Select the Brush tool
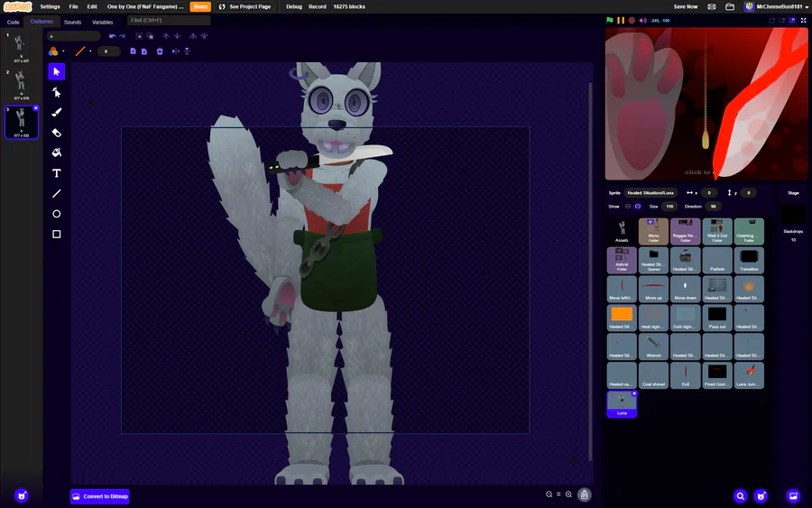This screenshot has width=812, height=508. (x=57, y=113)
